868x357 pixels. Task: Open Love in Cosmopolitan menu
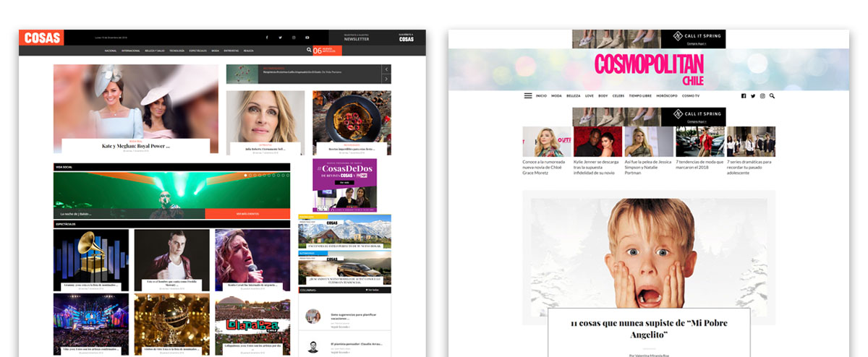pos(590,95)
